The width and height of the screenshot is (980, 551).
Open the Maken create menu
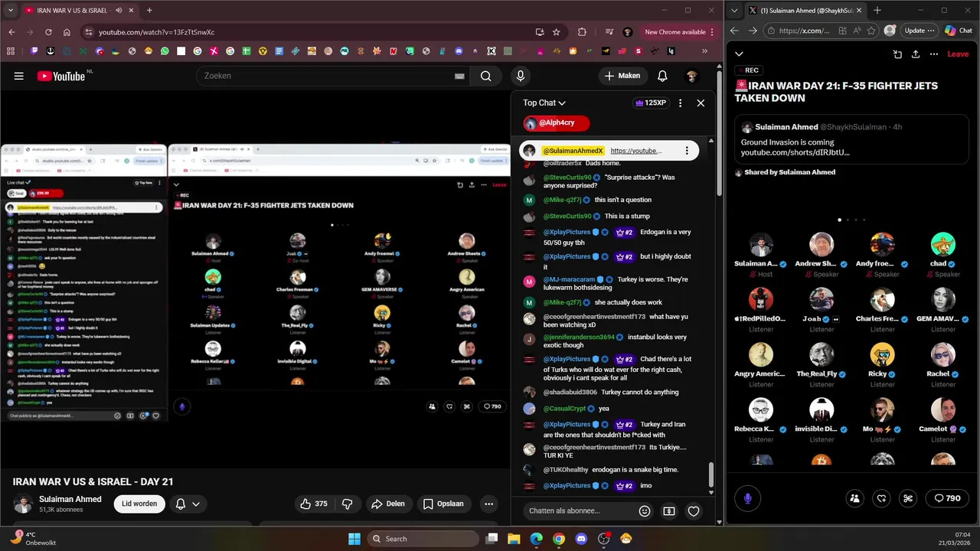pos(622,76)
